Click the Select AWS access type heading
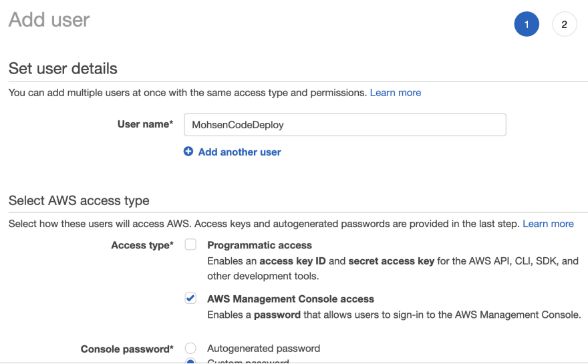 (79, 200)
